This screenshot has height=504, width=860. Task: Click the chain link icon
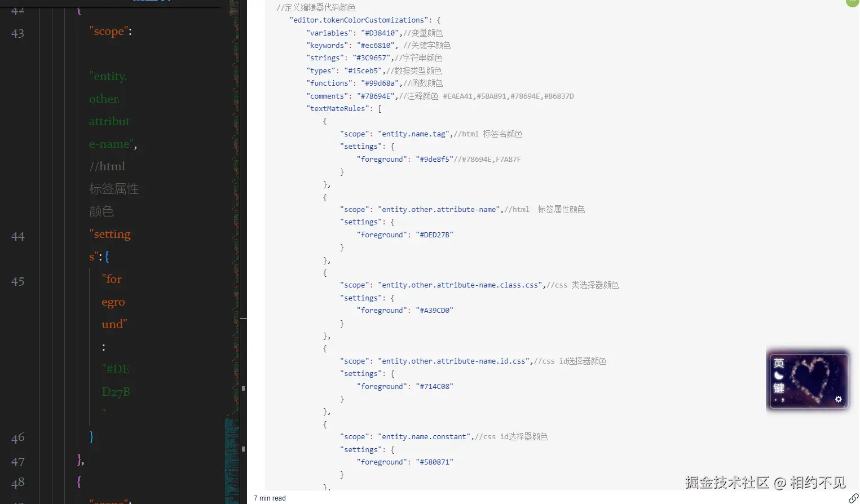coord(853,498)
